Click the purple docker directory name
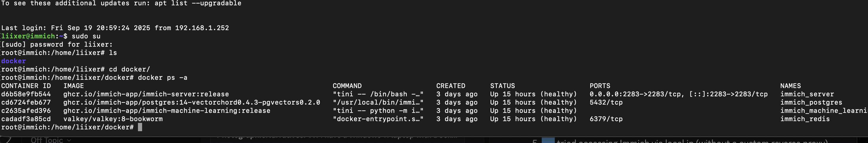Image resolution: width=868 pixels, height=143 pixels. [x=14, y=61]
